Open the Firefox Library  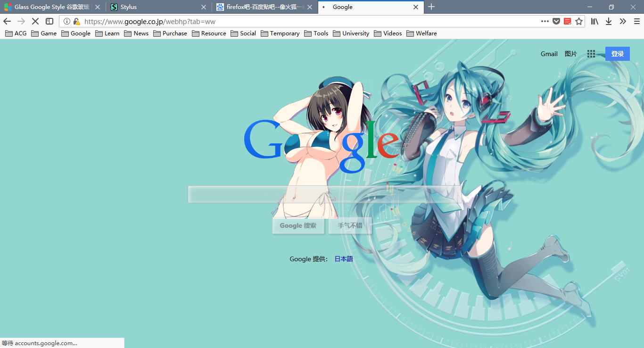[594, 21]
